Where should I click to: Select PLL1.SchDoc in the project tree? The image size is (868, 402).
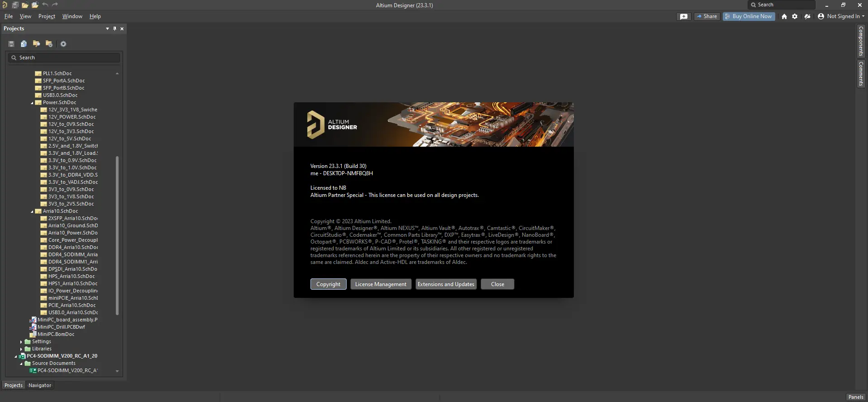pyautogui.click(x=57, y=73)
